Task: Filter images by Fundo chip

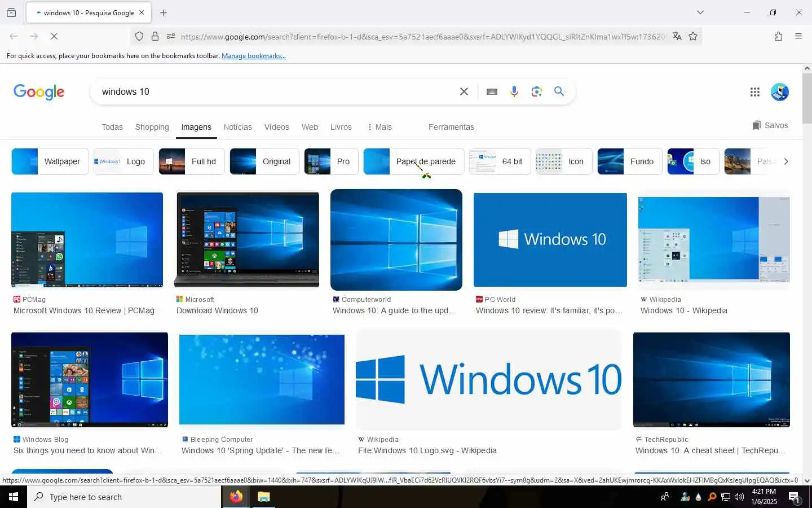Action: 630,161
